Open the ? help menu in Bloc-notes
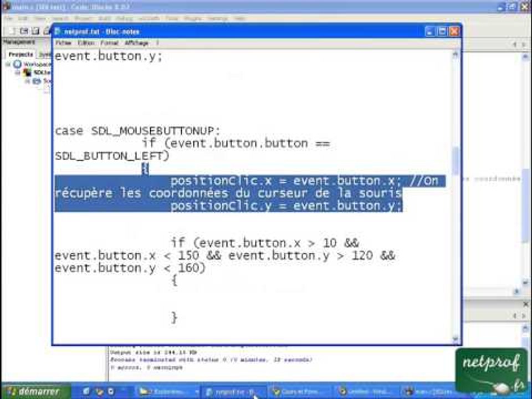Screen dimensions: 532x399 tap(157, 43)
